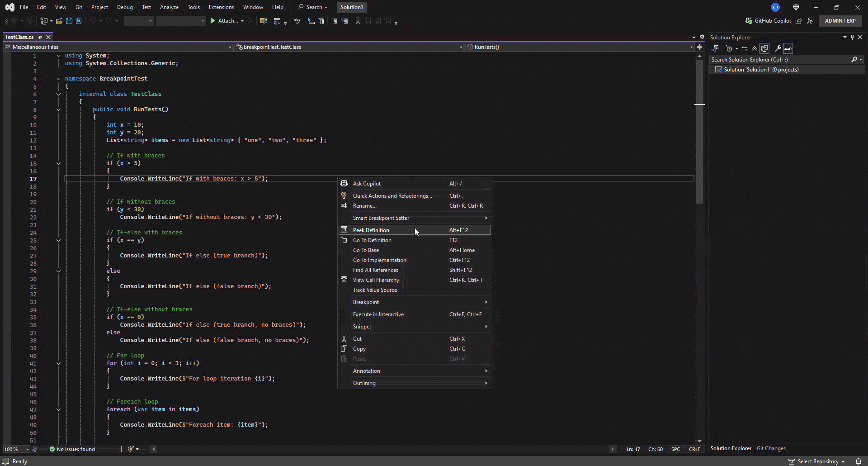Open the Breakpoint submenu entry
Viewport: 868px width, 466px height.
415,302
